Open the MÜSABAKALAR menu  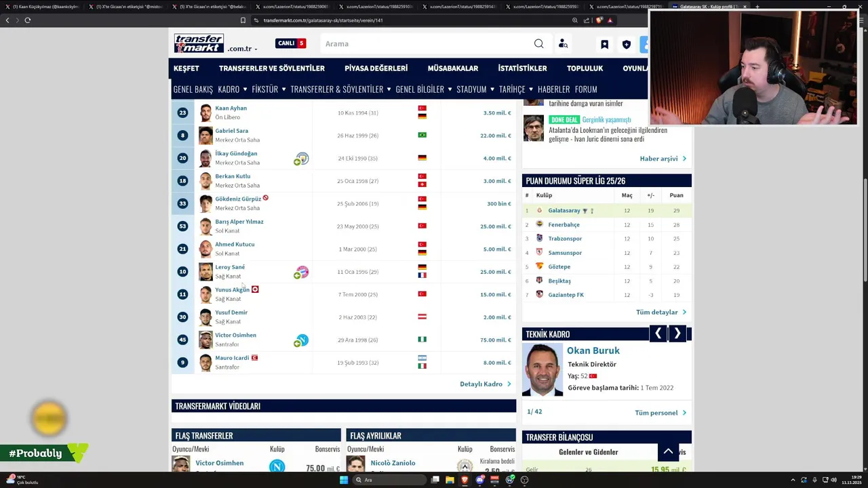pos(453,68)
